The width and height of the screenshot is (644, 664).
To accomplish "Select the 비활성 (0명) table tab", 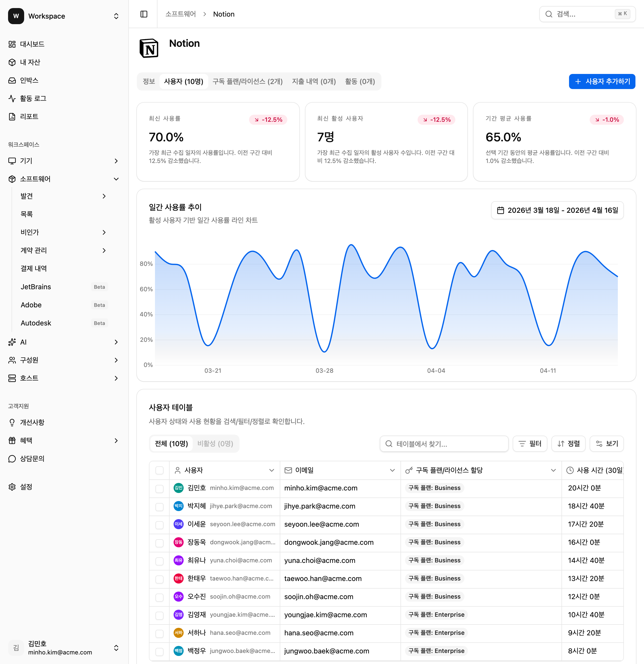I will tap(215, 444).
